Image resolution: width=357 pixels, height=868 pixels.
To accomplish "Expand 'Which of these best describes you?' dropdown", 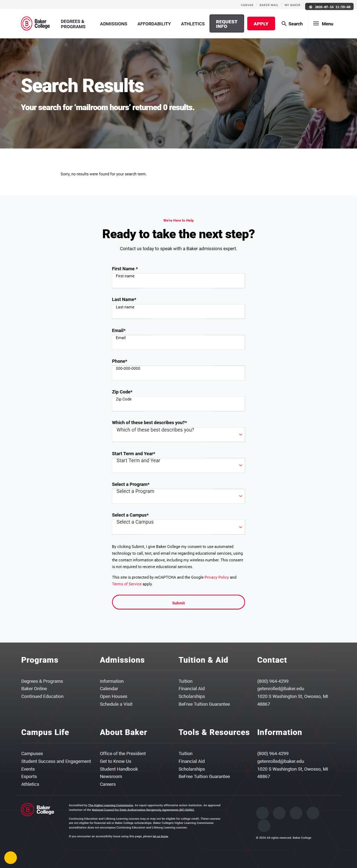I will click(x=178, y=434).
